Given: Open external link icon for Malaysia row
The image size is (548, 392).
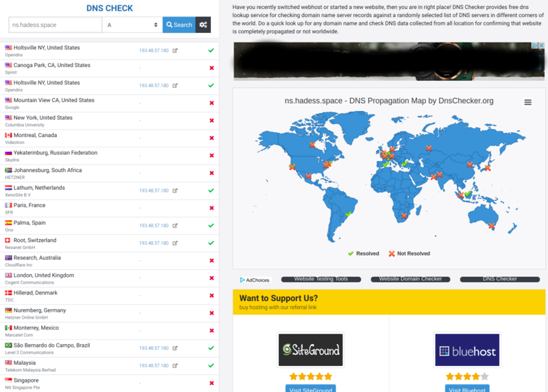Looking at the screenshot, I should pos(175,366).
